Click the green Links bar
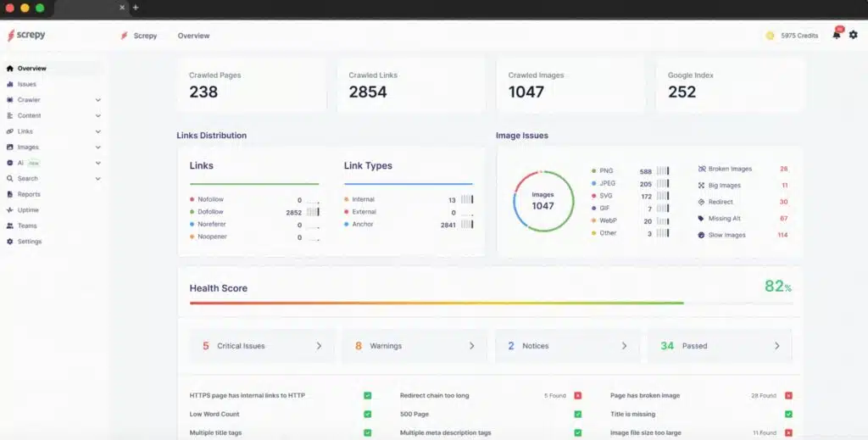Screen dimensions: 868x440 tap(254, 184)
